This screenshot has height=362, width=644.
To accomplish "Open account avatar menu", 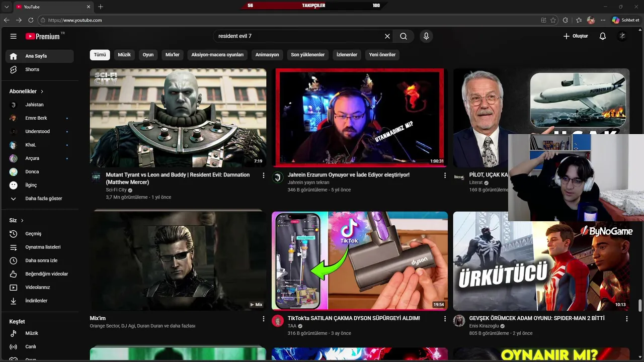I will [622, 36].
